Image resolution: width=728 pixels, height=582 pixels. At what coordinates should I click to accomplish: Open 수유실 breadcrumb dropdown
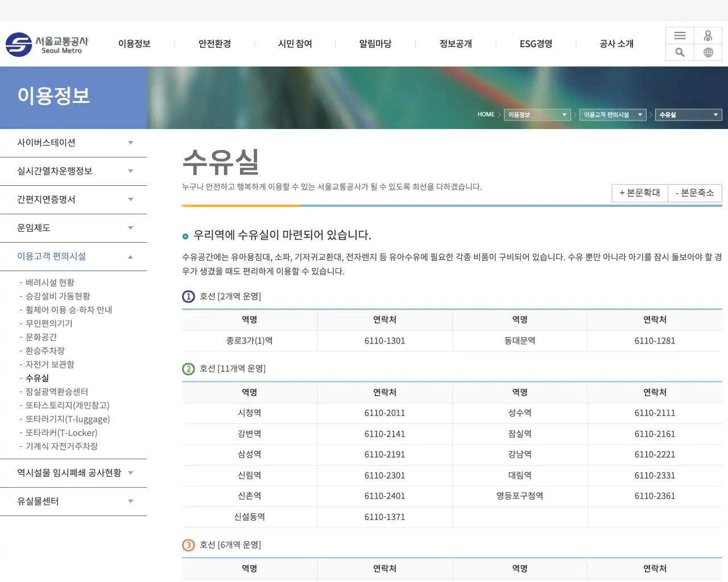pos(689,115)
